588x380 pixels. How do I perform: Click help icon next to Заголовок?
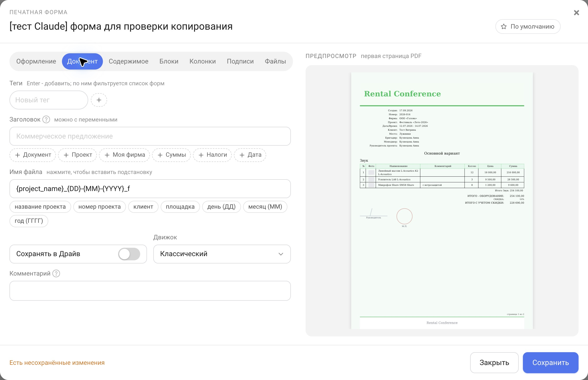click(46, 119)
